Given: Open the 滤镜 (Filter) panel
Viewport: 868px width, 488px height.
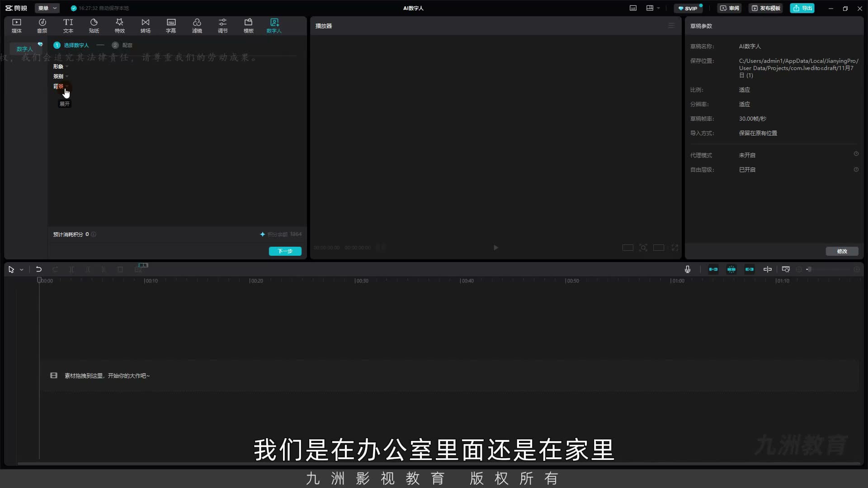Looking at the screenshot, I should [197, 26].
